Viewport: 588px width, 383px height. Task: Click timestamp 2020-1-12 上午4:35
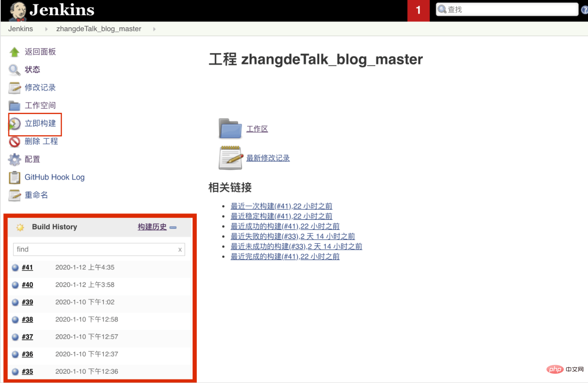coord(85,267)
